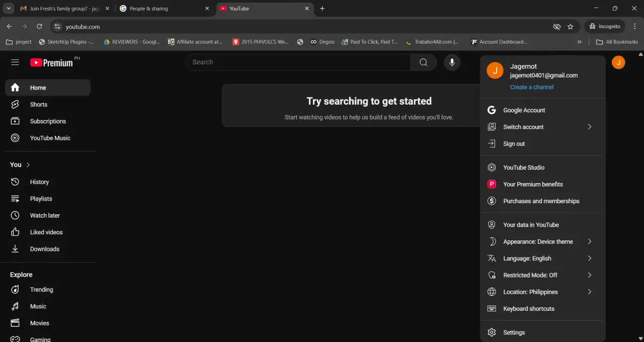The image size is (644, 342).
Task: Open the project bookmark folder
Action: point(19,42)
